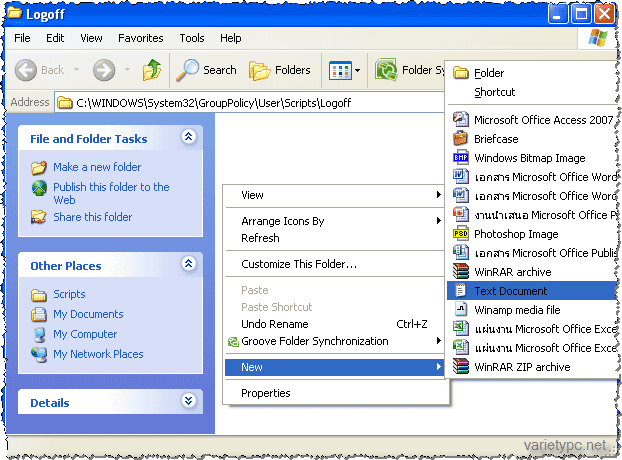The width and height of the screenshot is (622, 460).
Task: Click Publish this folder to the Web
Action: coord(111,193)
